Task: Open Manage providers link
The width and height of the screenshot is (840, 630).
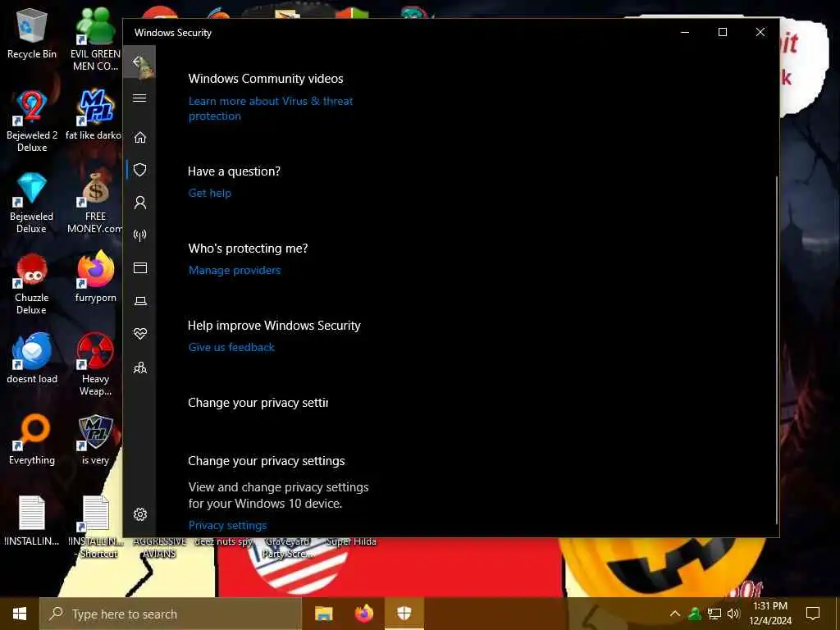Action: pos(234,271)
